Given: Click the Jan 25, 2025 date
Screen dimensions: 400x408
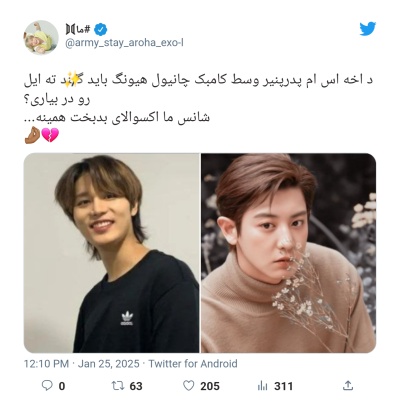Looking at the screenshot, I should point(109,363).
